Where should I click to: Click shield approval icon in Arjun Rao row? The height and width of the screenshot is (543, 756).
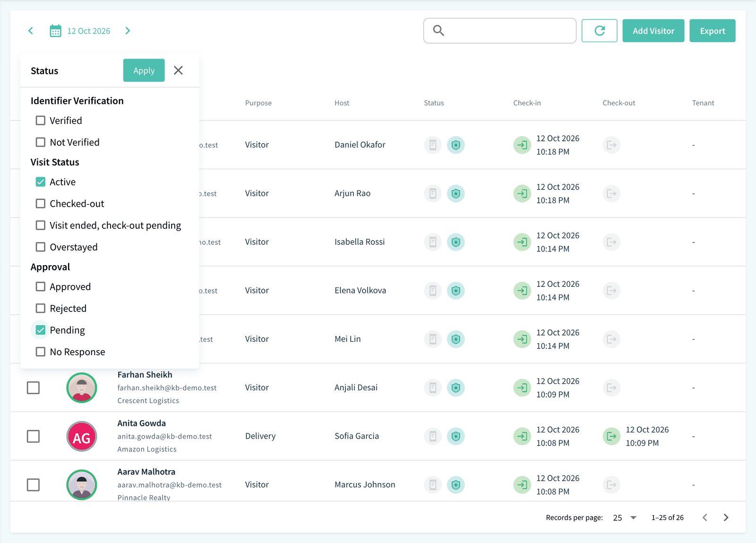pos(456,193)
